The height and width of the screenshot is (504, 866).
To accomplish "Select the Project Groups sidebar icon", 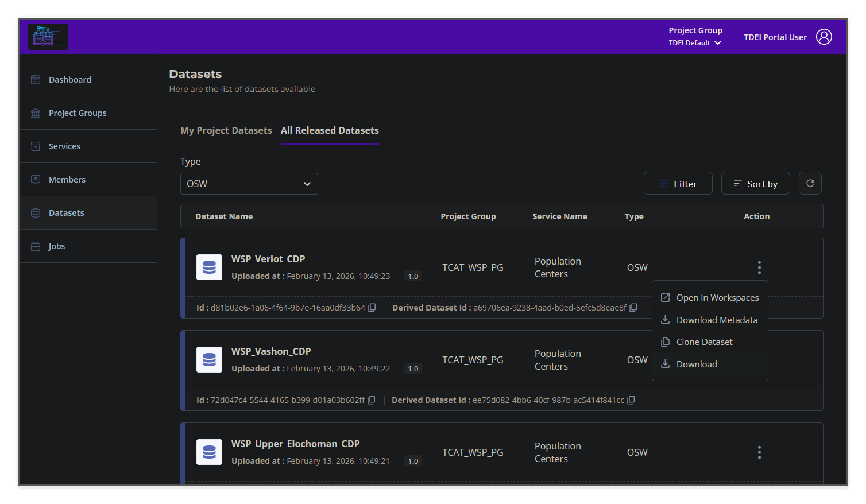I will coord(36,113).
